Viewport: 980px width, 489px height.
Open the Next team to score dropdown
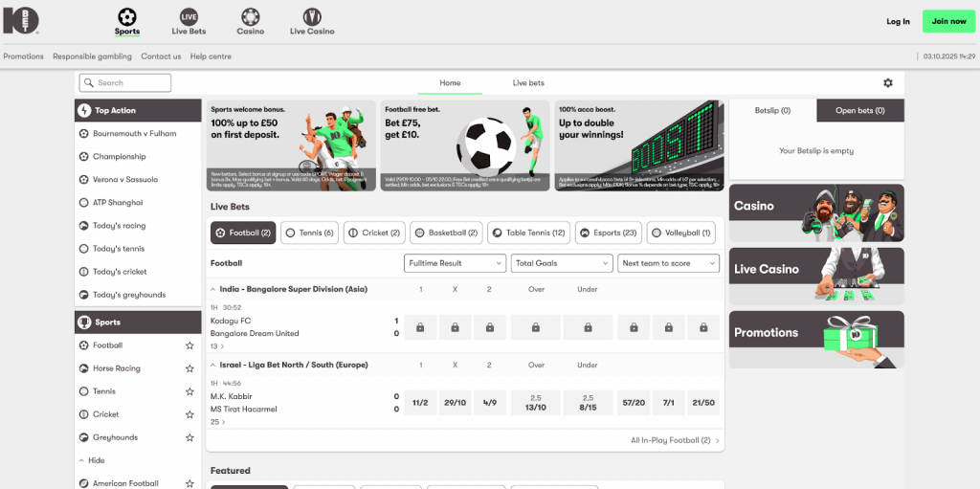tap(668, 263)
